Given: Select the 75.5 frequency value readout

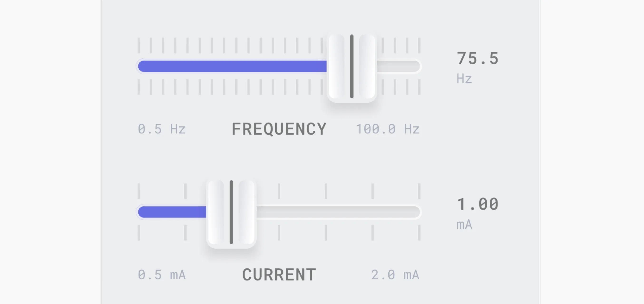Looking at the screenshot, I should click(x=478, y=58).
